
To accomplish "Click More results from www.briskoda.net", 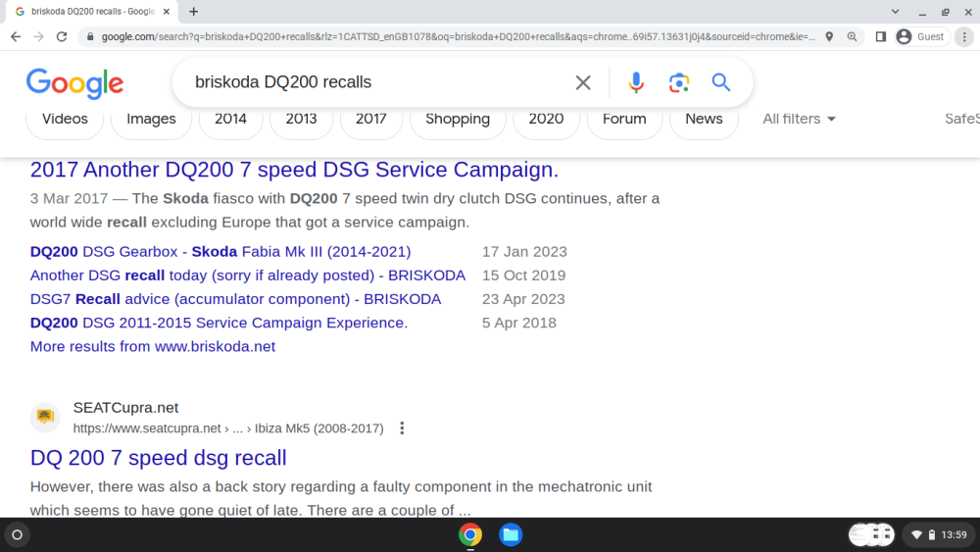I will [x=153, y=346].
